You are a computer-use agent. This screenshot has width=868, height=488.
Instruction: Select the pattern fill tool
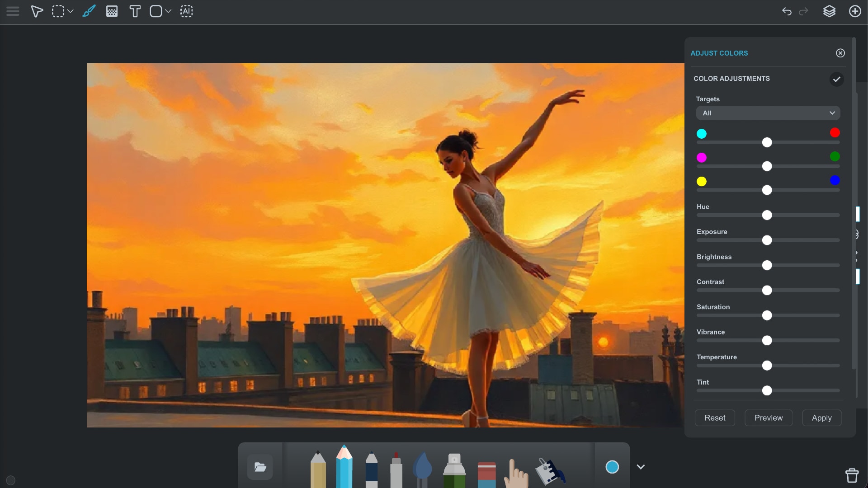click(x=112, y=11)
